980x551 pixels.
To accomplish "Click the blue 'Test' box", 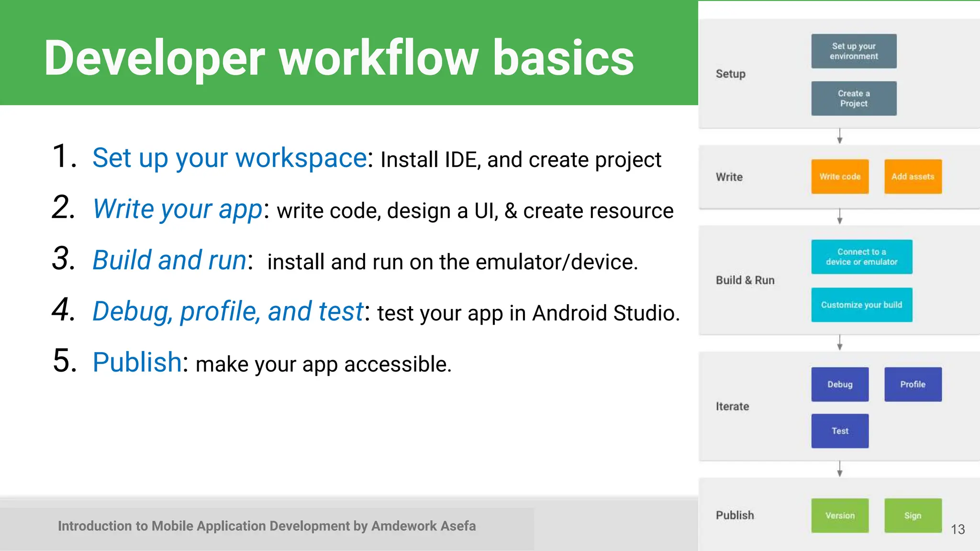I will coord(840,431).
